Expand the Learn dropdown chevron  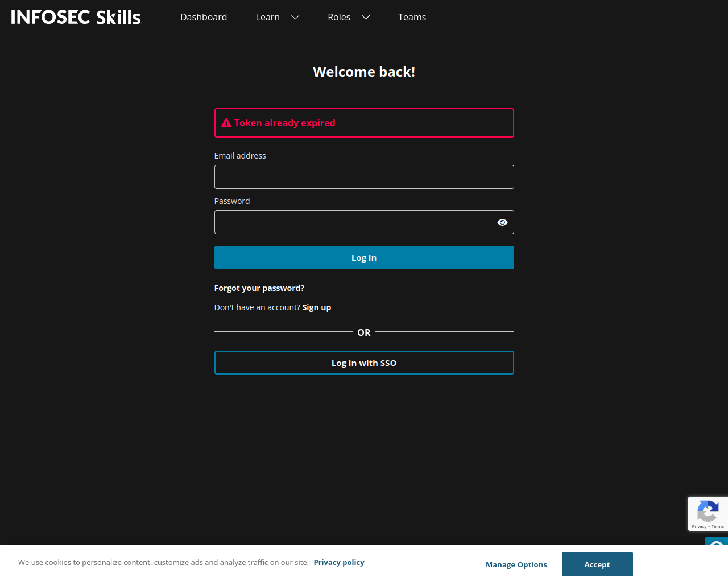(295, 18)
